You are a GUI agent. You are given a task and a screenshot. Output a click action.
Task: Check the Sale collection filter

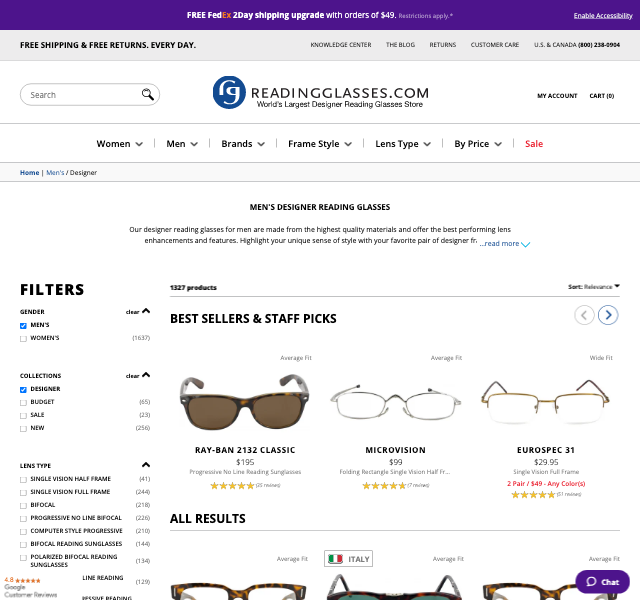coord(23,416)
